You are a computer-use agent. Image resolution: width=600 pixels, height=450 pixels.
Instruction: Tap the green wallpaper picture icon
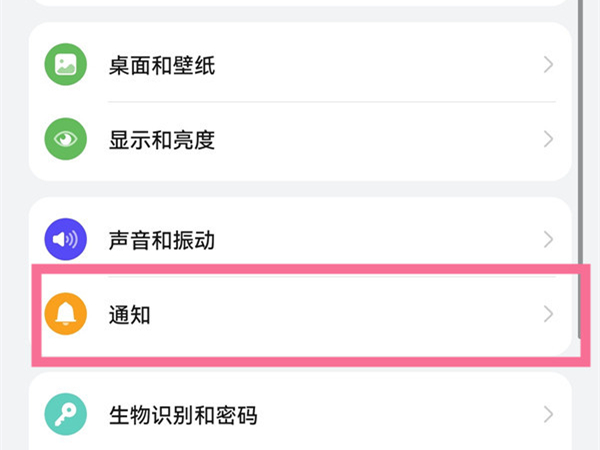pyautogui.click(x=66, y=66)
